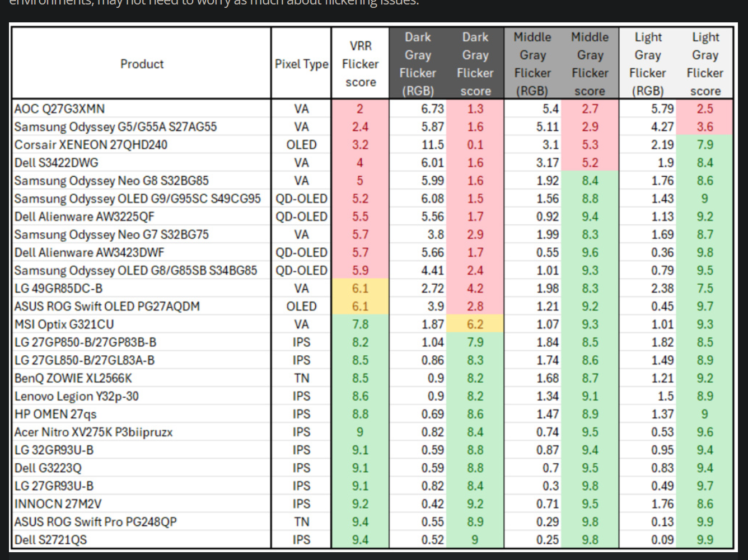
Task: Click middle gray score '5.2' for Dell S3422DWG
Action: (x=590, y=162)
